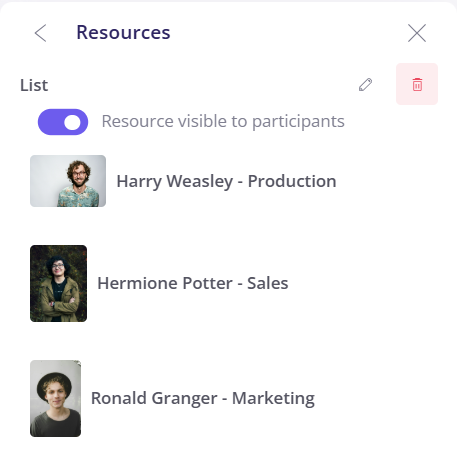
Task: Select the Harry Weasley name text
Action: (x=175, y=182)
